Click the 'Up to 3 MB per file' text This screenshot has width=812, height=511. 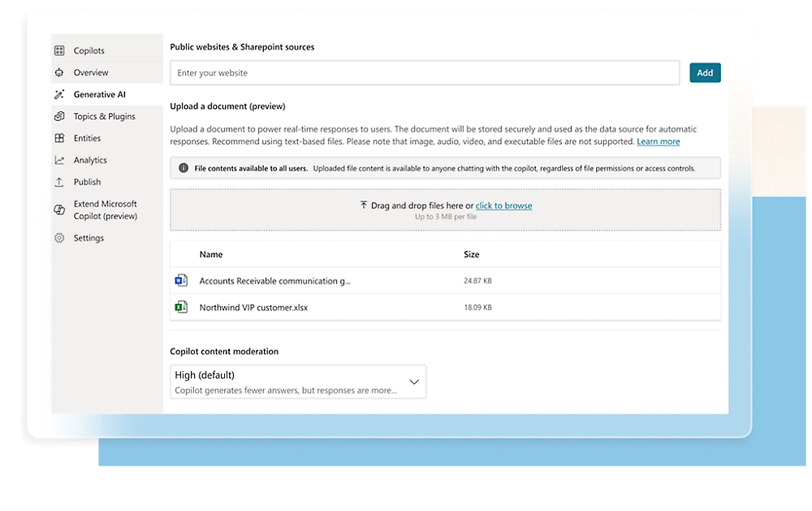445,217
